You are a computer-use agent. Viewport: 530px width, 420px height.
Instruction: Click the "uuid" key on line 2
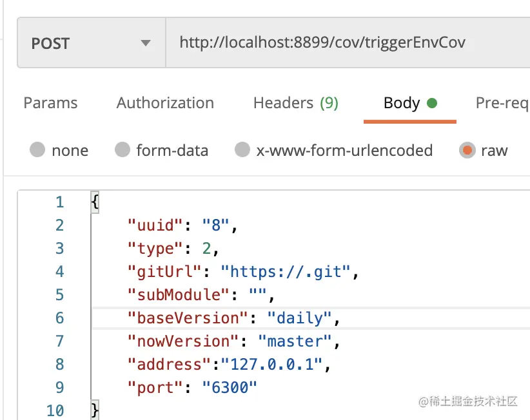(x=155, y=225)
